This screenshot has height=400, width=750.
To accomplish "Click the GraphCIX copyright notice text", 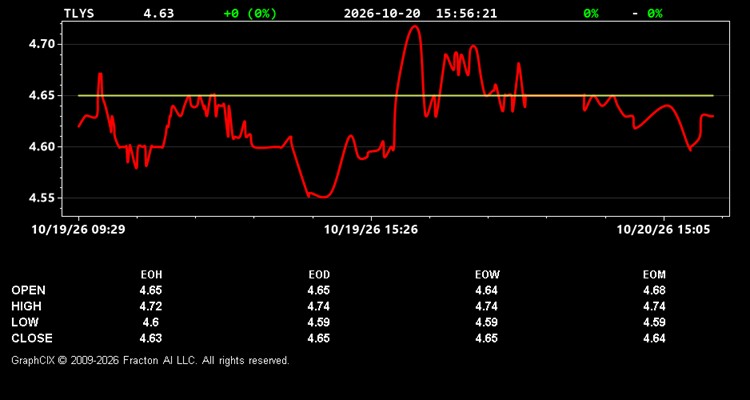I will (150, 360).
